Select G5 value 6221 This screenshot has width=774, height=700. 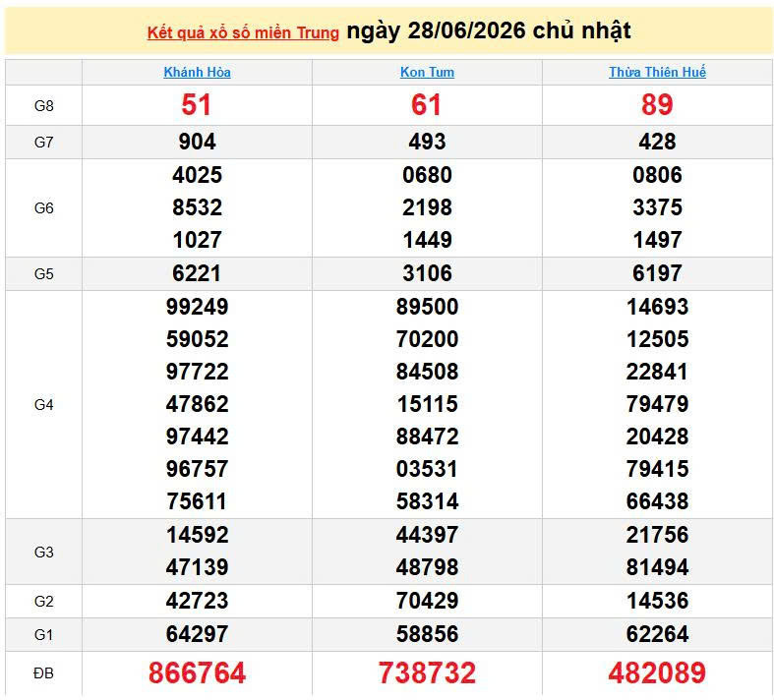point(197,273)
